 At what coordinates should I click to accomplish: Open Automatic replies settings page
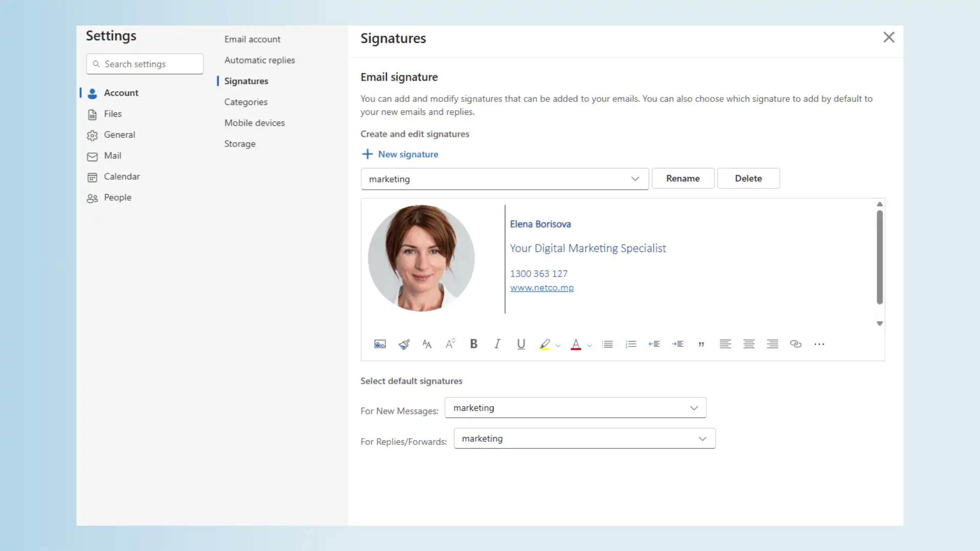tap(259, 60)
